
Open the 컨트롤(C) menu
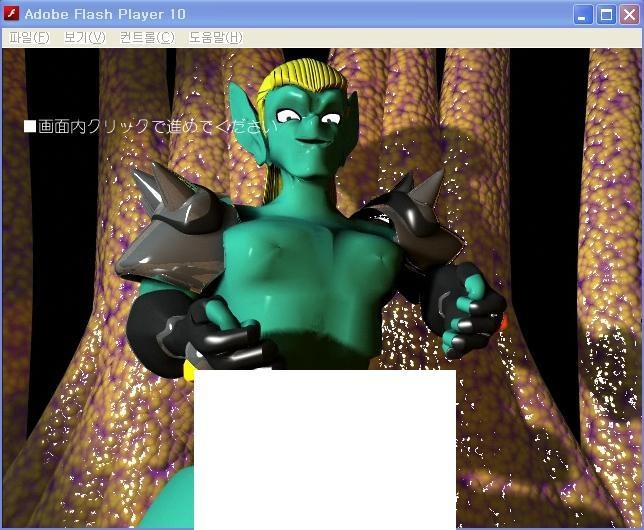147,38
